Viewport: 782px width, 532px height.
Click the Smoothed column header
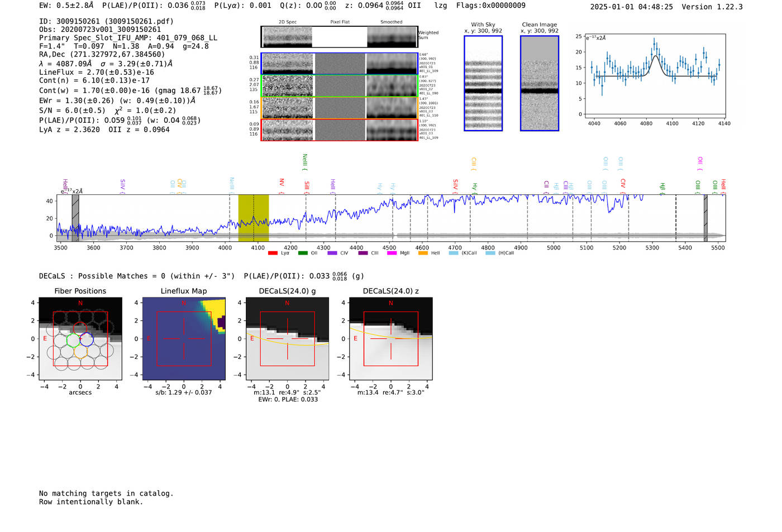coord(391,22)
